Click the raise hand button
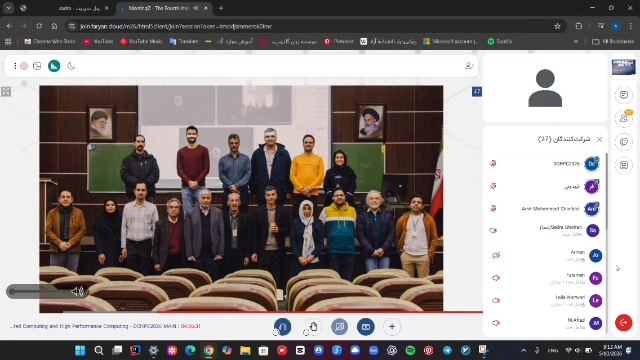Viewport: 640px width, 360px height. point(313,327)
